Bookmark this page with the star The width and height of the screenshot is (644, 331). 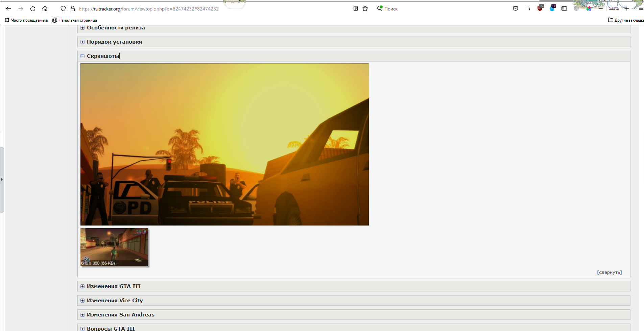(x=365, y=9)
